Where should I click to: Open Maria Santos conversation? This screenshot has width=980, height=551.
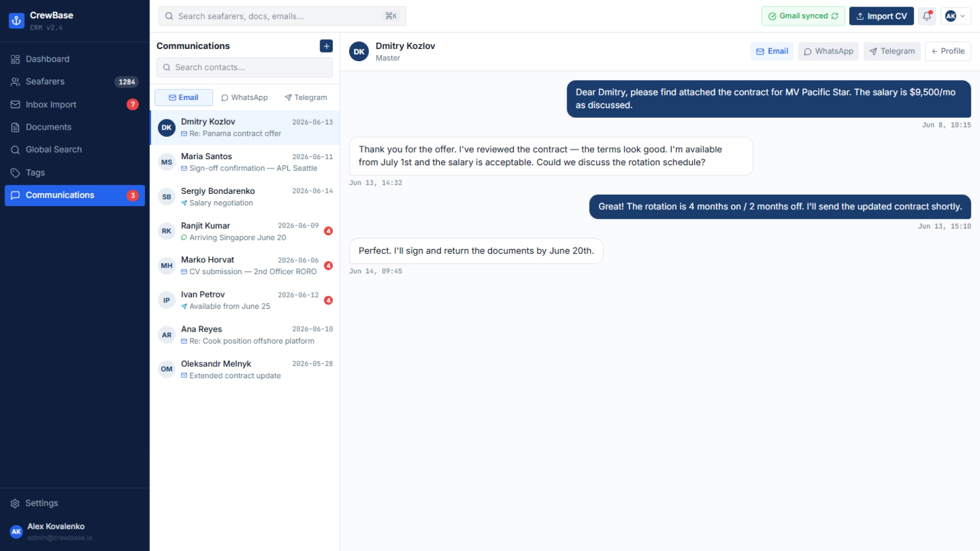[x=245, y=162]
